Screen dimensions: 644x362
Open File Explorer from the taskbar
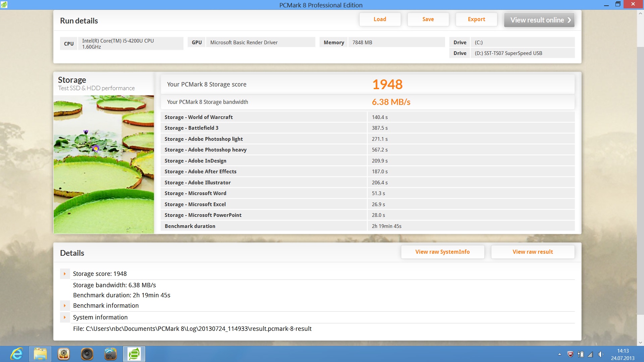coord(40,354)
